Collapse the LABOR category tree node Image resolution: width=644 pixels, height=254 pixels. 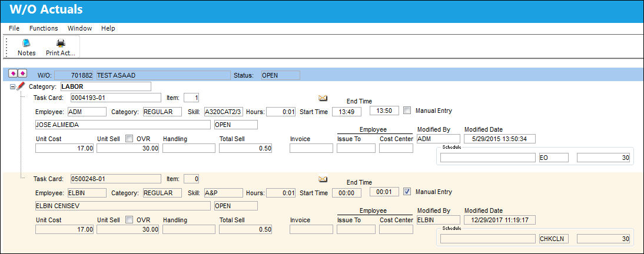point(12,87)
